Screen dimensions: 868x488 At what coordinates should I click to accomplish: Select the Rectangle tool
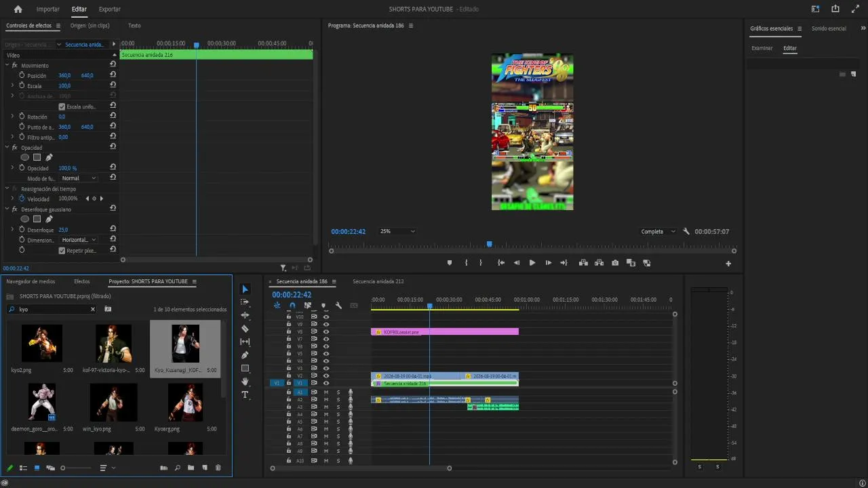(x=245, y=368)
